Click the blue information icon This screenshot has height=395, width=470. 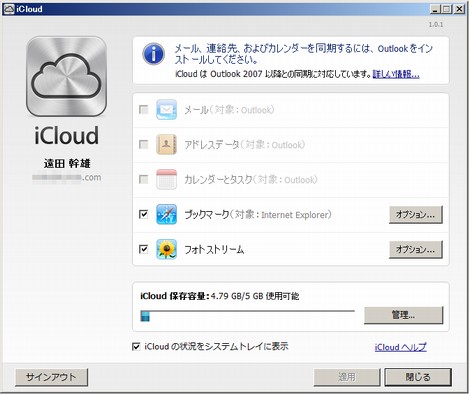153,54
